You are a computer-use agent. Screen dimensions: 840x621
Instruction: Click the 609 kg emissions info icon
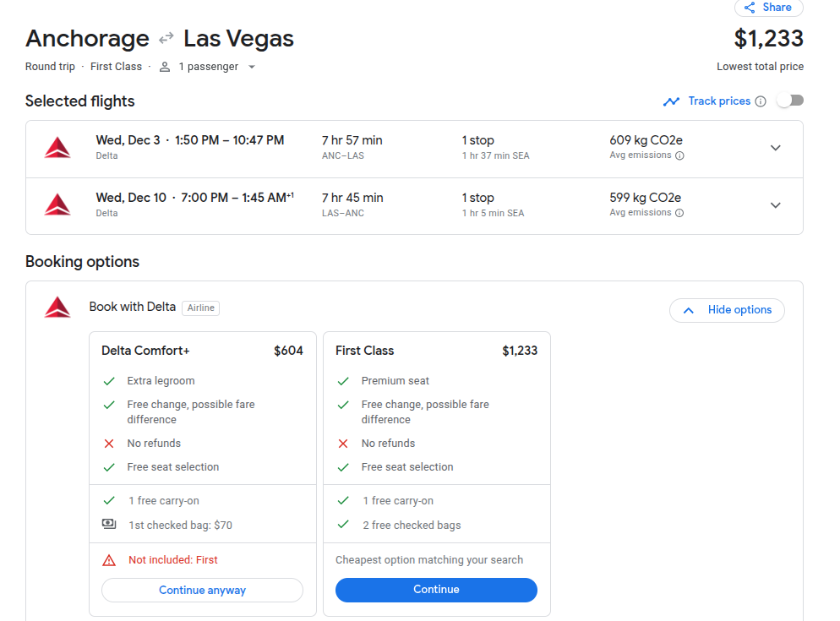click(x=679, y=155)
